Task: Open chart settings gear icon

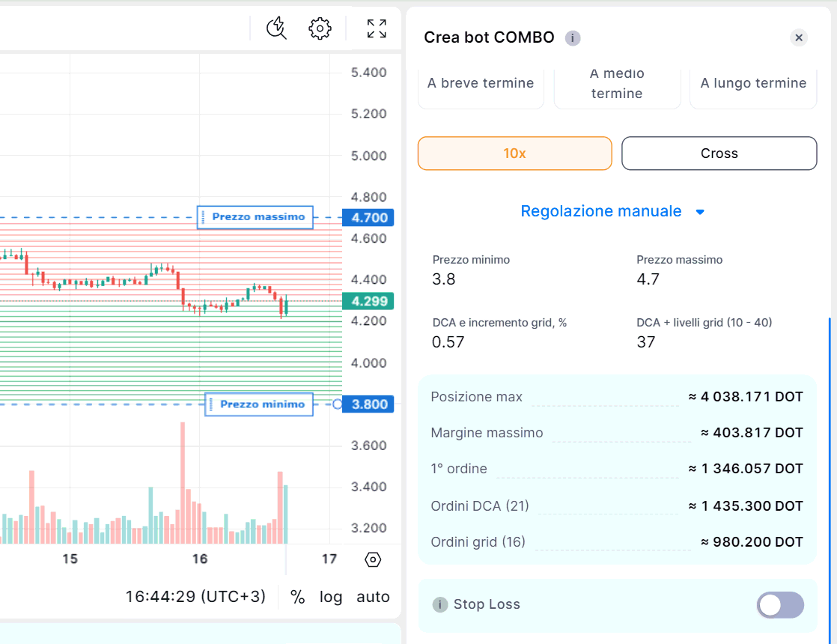Action: tap(320, 29)
